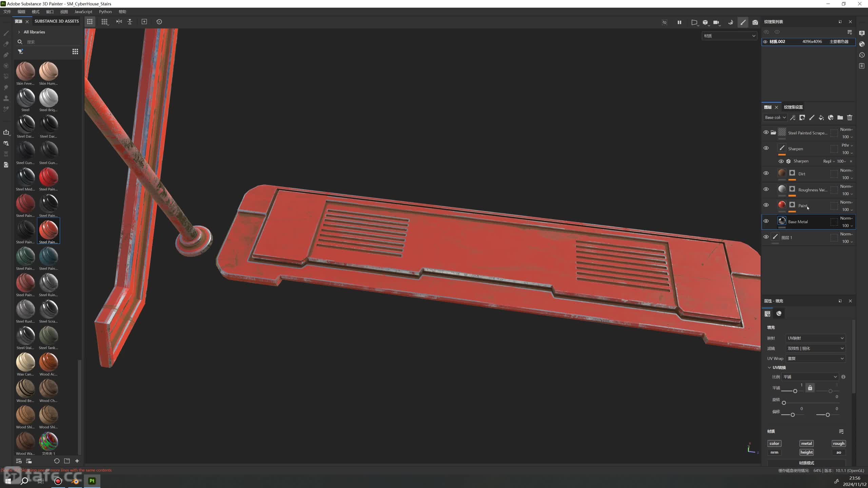Open the 滤镜 filtering dropdown
868x488 pixels.
pyautogui.click(x=815, y=348)
